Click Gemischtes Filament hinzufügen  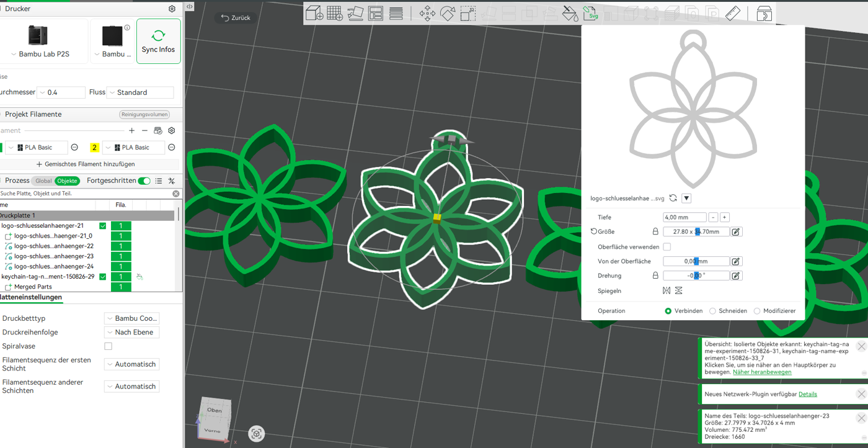(86, 164)
